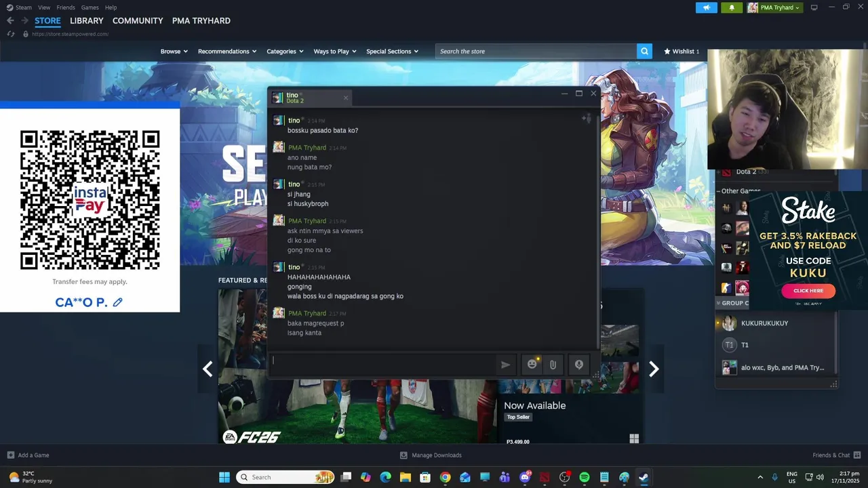Viewport: 868px width, 488px height.
Task: Open Spotify from the taskbar
Action: pos(585,477)
